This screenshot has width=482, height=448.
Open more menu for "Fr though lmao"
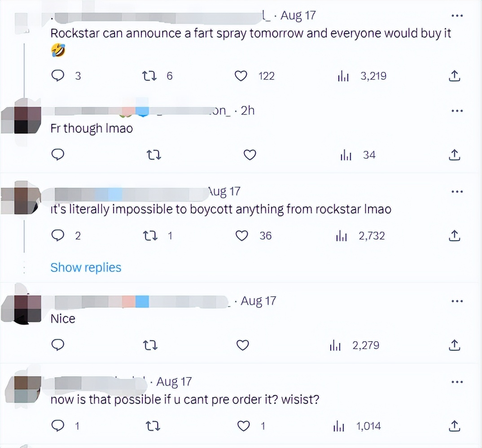(457, 111)
